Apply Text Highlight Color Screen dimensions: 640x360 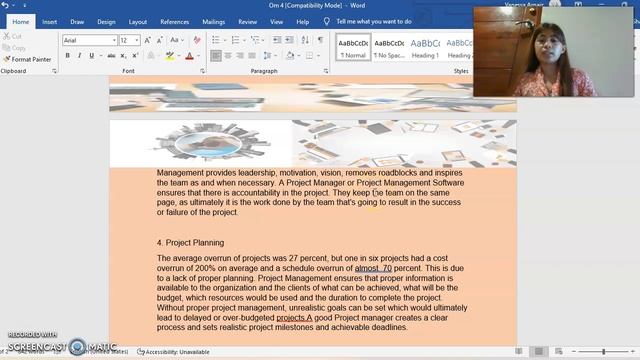(x=170, y=56)
